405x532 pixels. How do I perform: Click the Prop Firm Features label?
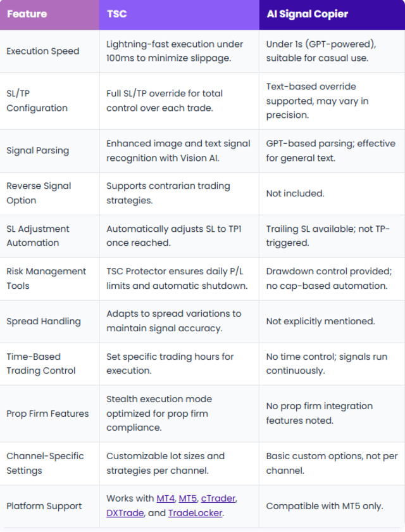coord(47,414)
